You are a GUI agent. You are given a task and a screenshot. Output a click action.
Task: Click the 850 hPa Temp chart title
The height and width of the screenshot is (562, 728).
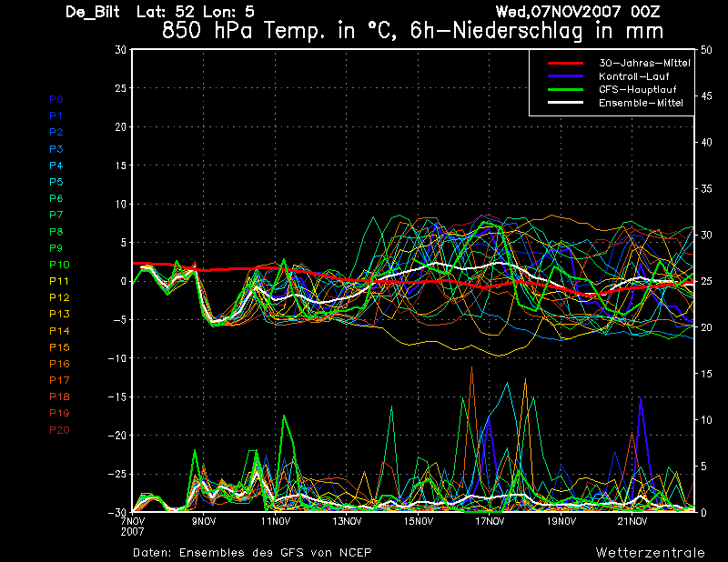412,31
